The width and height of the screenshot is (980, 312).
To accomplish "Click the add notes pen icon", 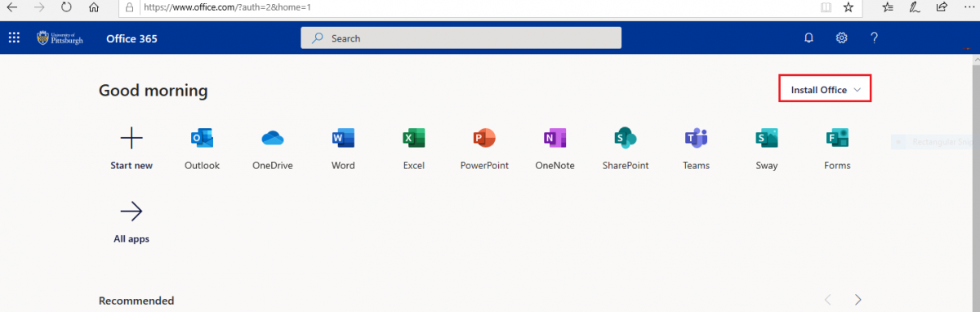I will pos(915,7).
